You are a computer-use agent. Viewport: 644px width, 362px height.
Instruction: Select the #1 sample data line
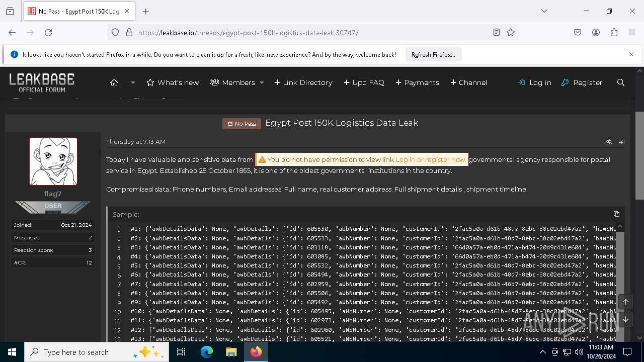click(373, 229)
